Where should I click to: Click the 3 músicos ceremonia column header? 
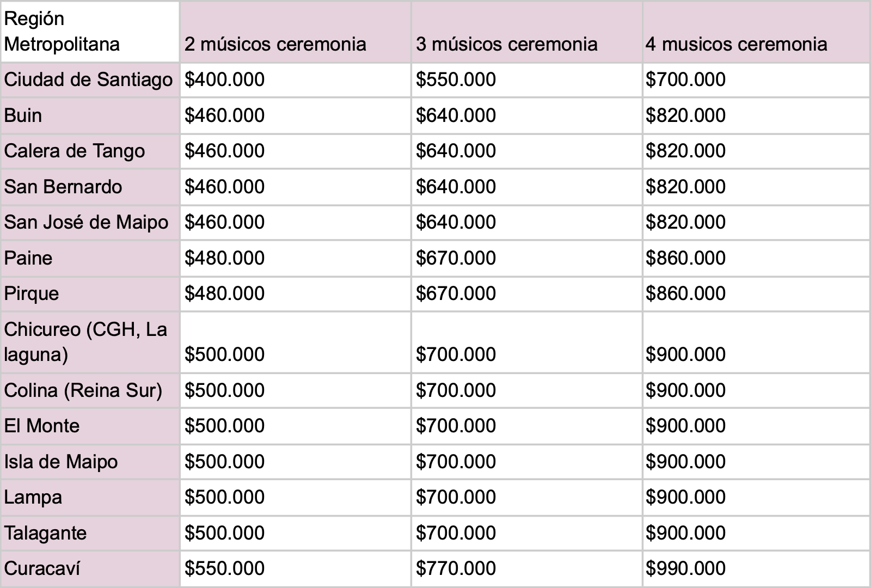[526, 32]
